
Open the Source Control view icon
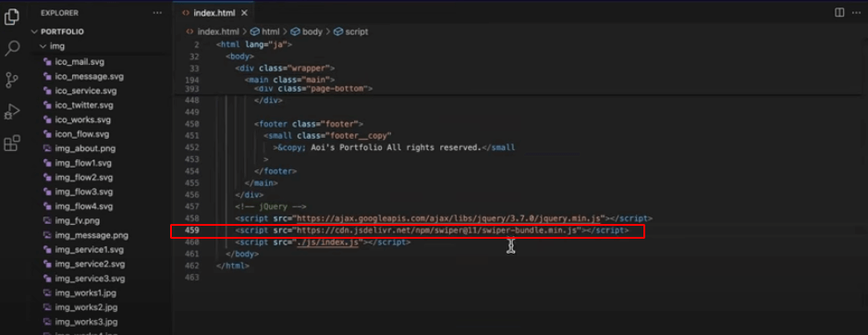click(12, 80)
